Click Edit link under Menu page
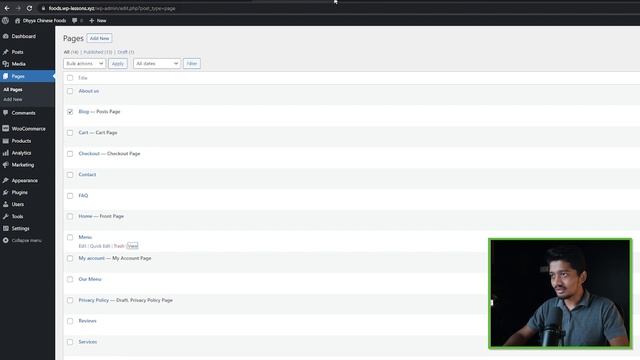The height and width of the screenshot is (360, 640). tap(82, 246)
